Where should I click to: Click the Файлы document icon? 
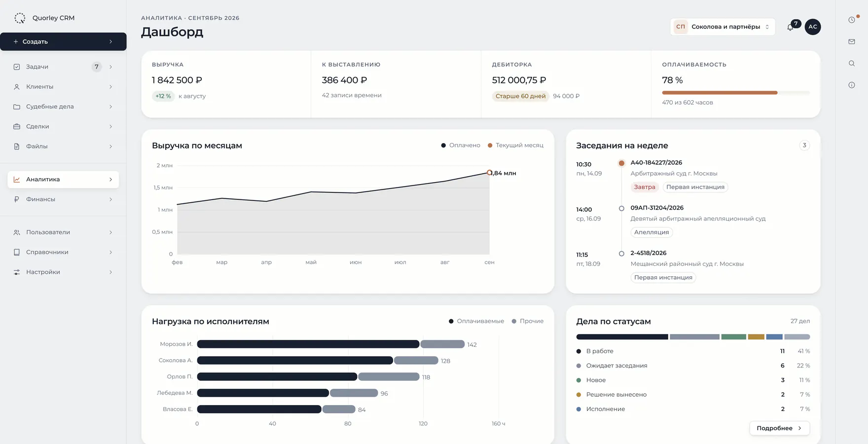pos(17,147)
